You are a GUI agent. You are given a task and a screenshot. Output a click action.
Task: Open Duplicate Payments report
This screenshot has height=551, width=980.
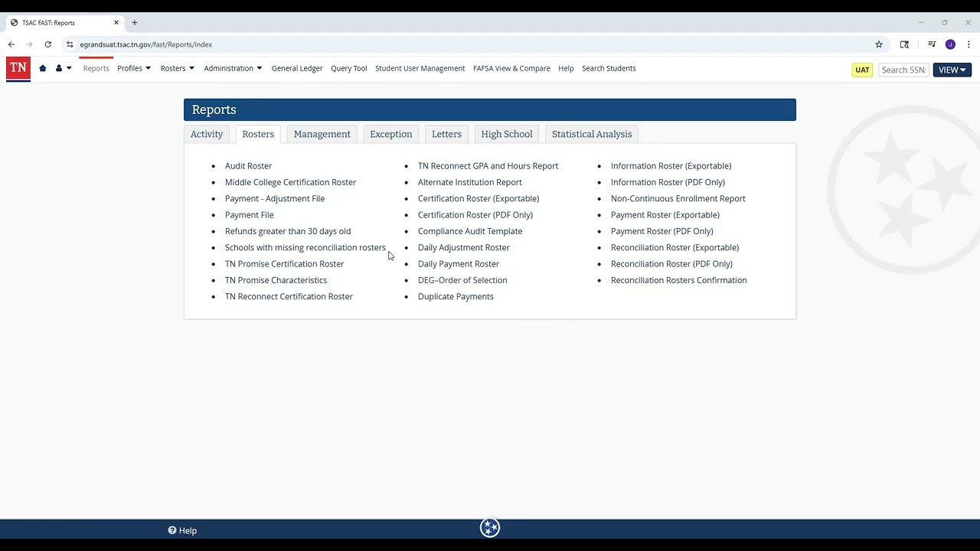tap(456, 296)
